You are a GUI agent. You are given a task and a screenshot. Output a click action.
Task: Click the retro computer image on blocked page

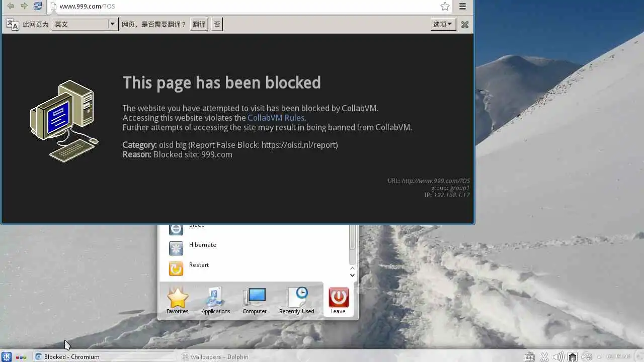64,121
